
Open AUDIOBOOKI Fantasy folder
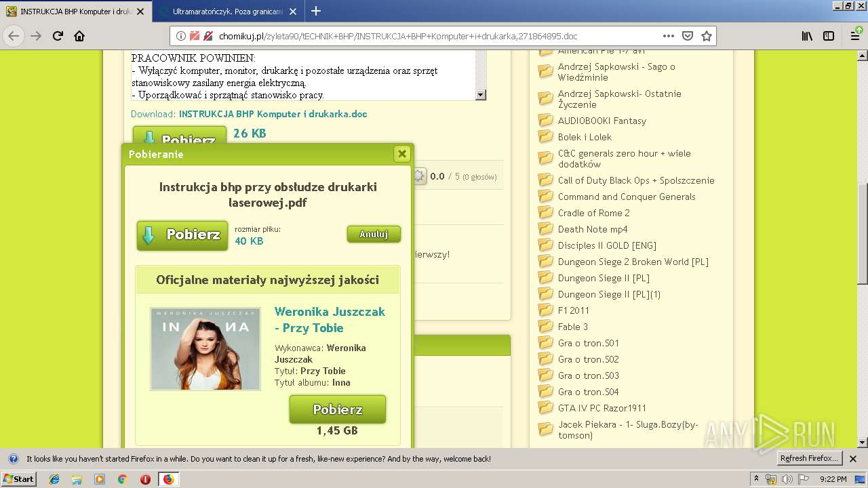click(602, 121)
